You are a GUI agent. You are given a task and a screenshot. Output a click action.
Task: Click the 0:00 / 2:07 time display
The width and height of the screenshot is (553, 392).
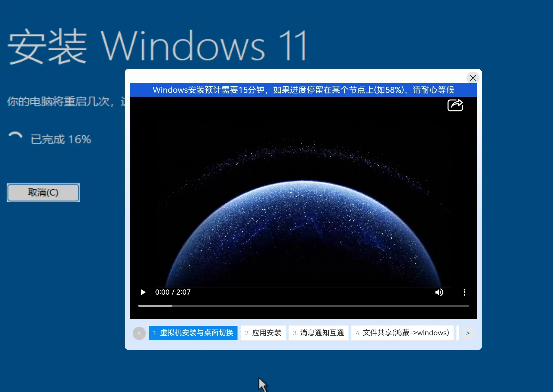(x=173, y=292)
